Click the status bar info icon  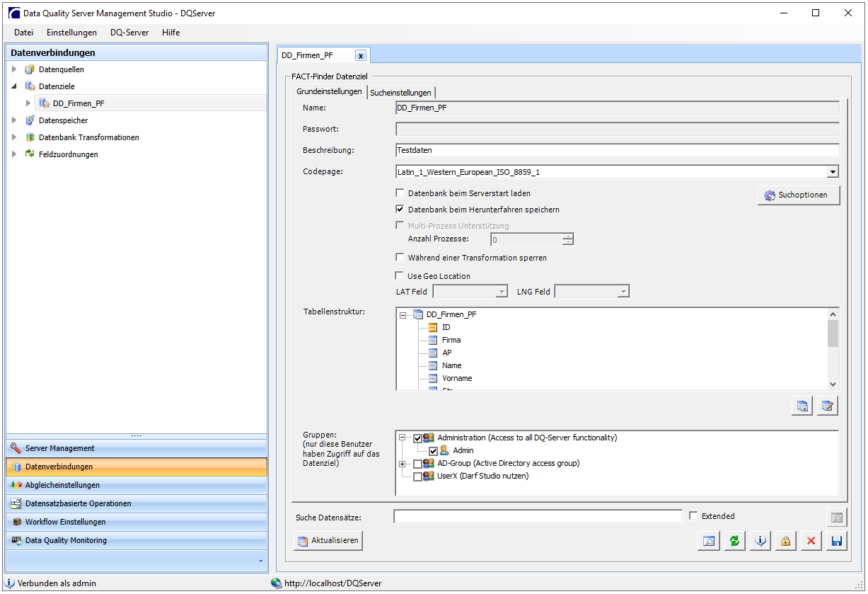pos(10,583)
